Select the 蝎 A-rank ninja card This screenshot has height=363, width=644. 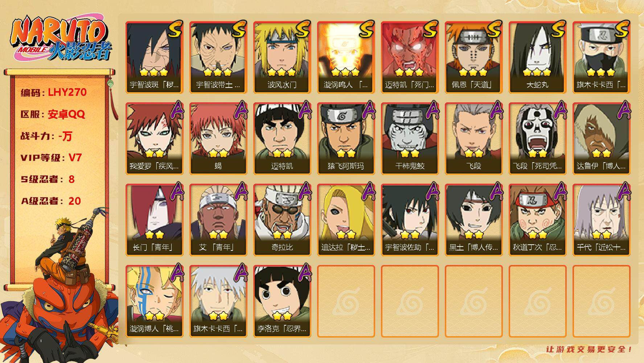tap(218, 139)
